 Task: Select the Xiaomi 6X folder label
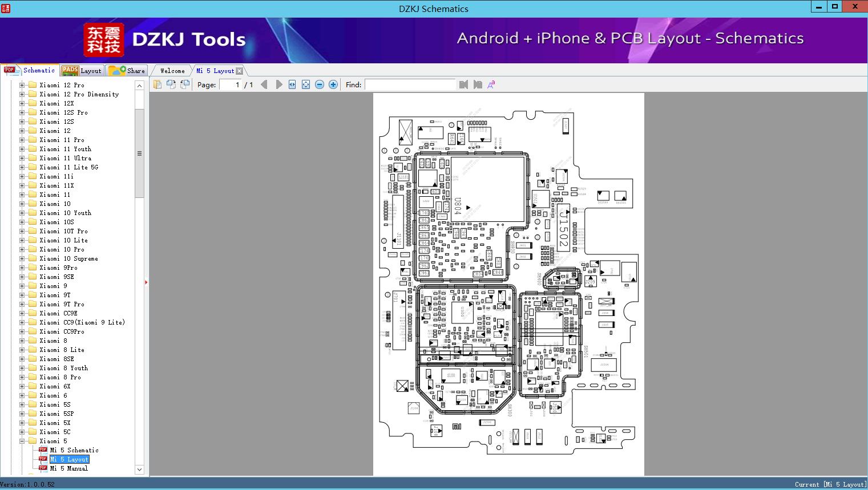tap(55, 386)
